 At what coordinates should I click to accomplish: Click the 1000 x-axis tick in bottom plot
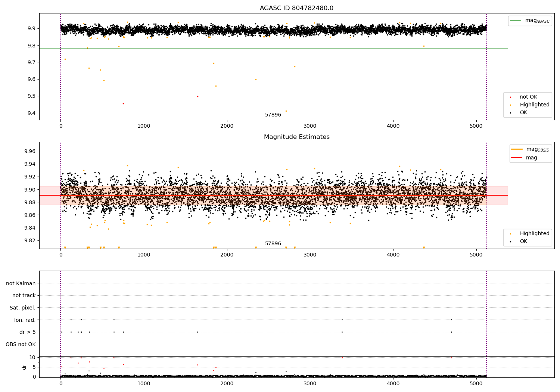pyautogui.click(x=144, y=383)
